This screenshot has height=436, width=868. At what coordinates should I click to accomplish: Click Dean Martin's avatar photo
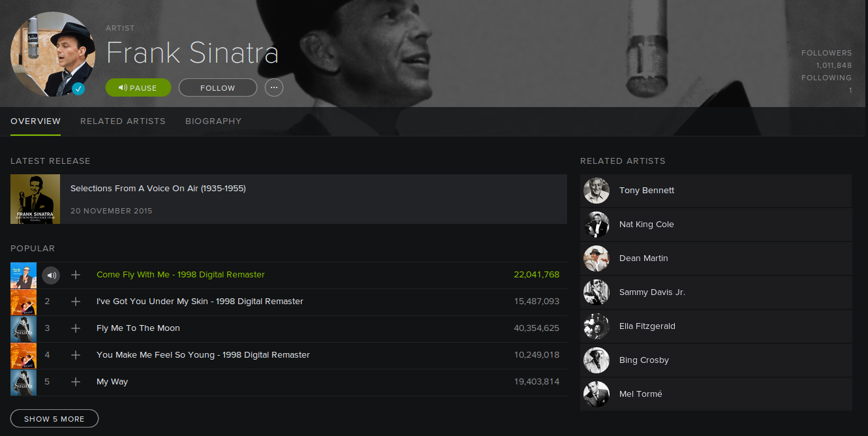[x=597, y=258]
